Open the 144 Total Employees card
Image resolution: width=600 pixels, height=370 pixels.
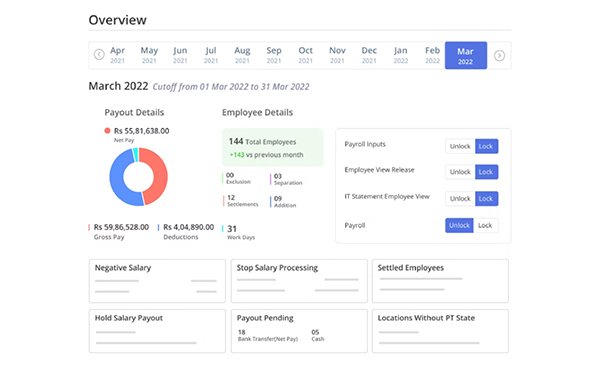[273, 147]
